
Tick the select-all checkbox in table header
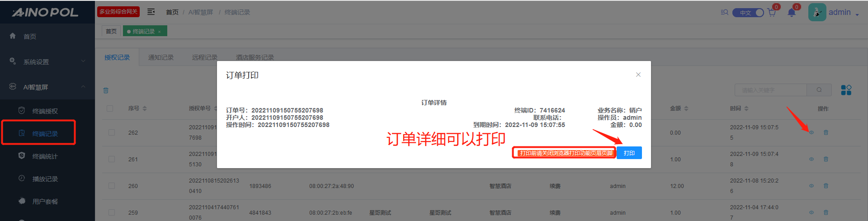(110, 108)
